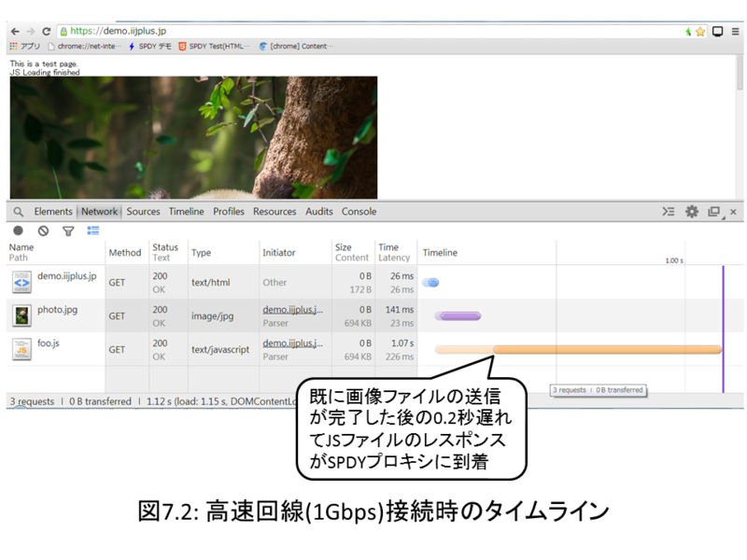Viewport: 747px width, 560px height.
Task: Undock DevTools into separate window
Action: point(713,212)
